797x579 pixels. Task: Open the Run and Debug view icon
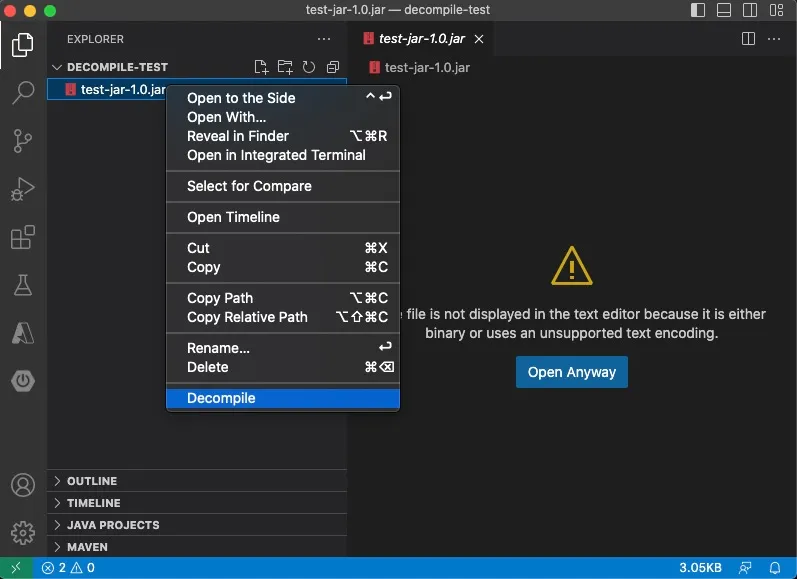click(x=23, y=189)
